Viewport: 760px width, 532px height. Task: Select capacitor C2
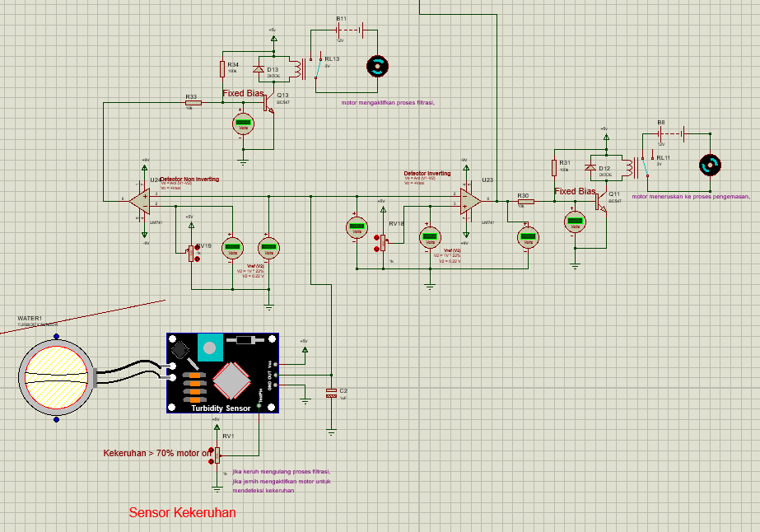pyautogui.click(x=332, y=393)
